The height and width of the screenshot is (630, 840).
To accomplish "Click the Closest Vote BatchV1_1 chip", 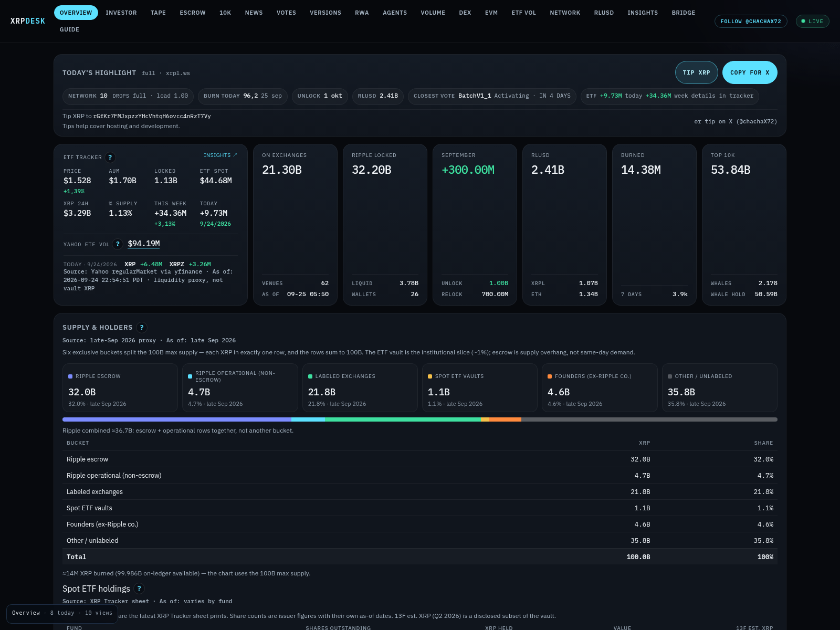I will (x=492, y=96).
